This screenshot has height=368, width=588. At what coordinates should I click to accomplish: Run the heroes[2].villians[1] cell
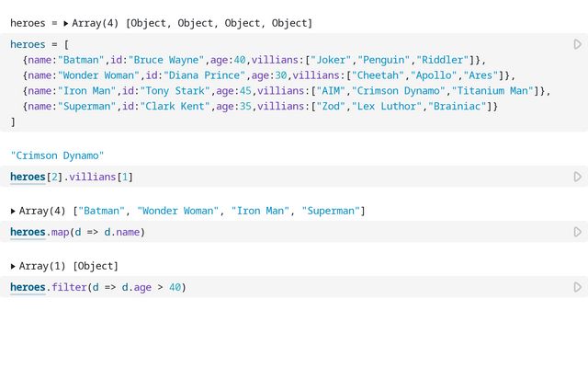tap(577, 177)
